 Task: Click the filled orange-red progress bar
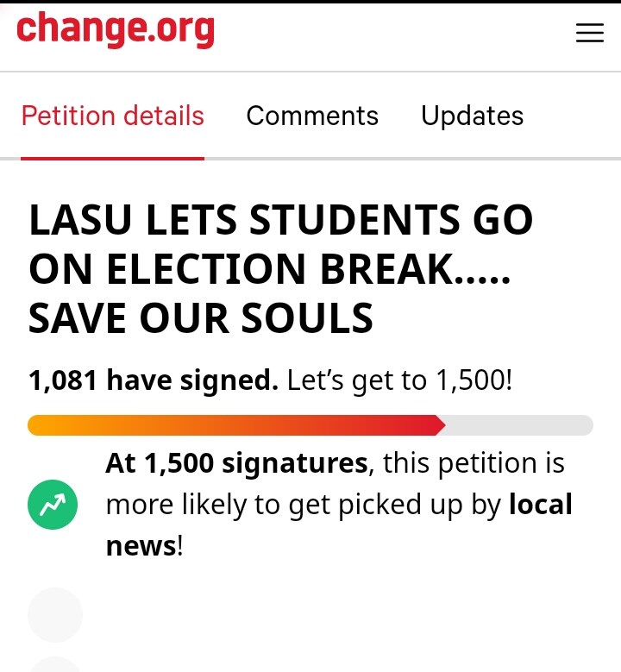pos(234,425)
